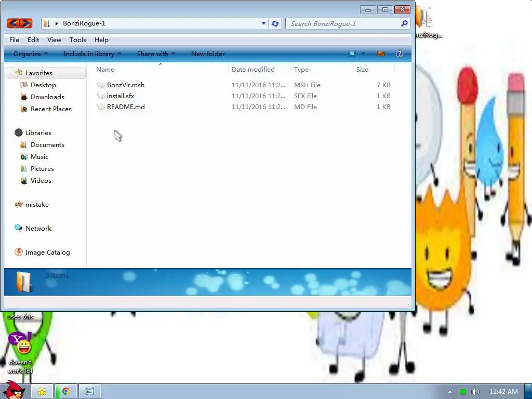
Task: Open the Help menu
Action: coord(101,39)
